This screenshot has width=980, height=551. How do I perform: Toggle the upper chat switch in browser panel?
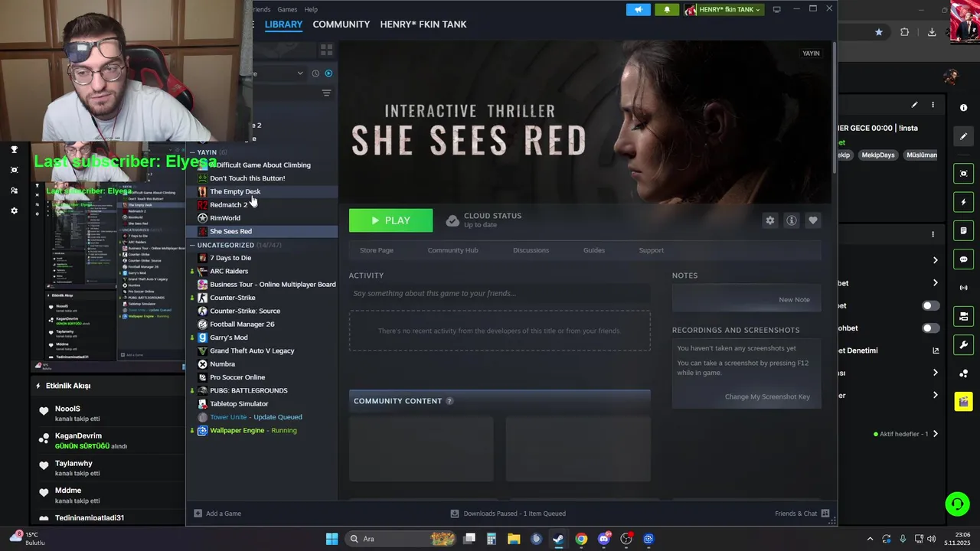[930, 305]
